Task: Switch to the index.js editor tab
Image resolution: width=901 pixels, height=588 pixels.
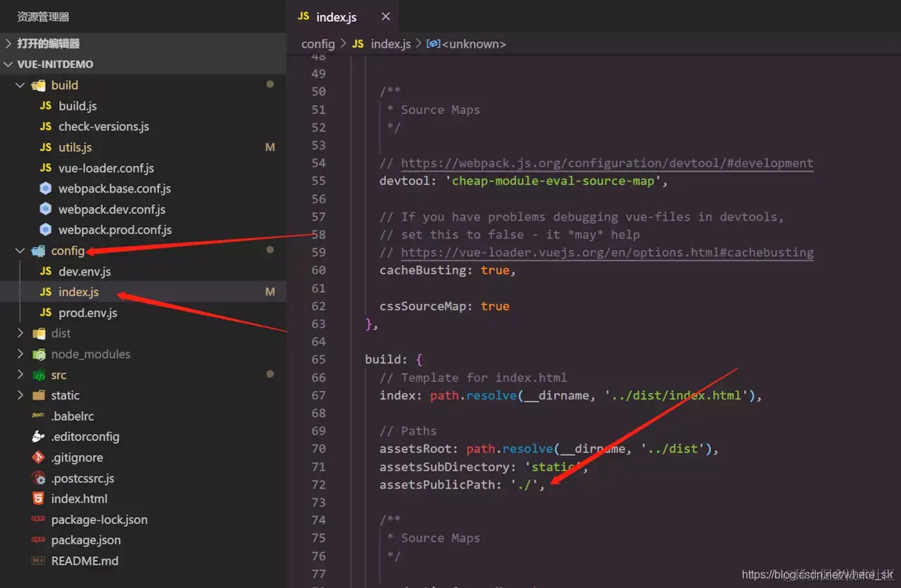Action: [343, 16]
